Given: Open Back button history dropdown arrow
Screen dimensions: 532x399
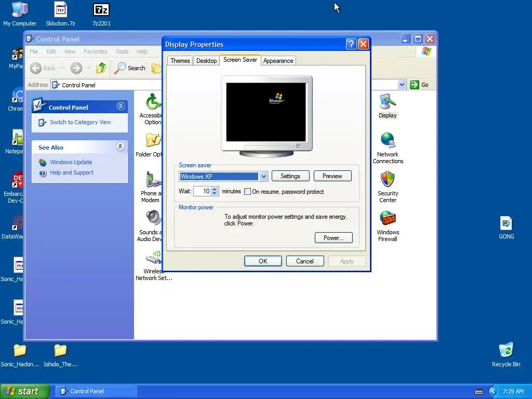Looking at the screenshot, I should 62,68.
